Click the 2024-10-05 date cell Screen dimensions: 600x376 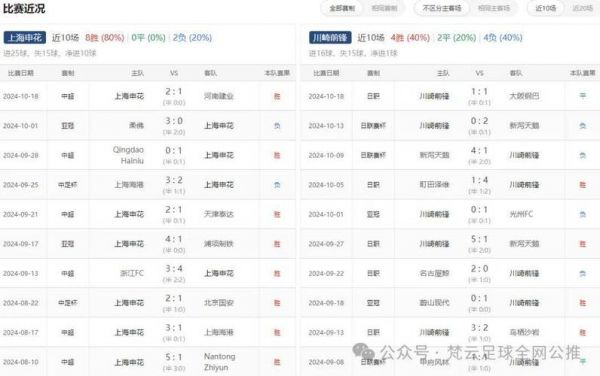click(x=326, y=185)
